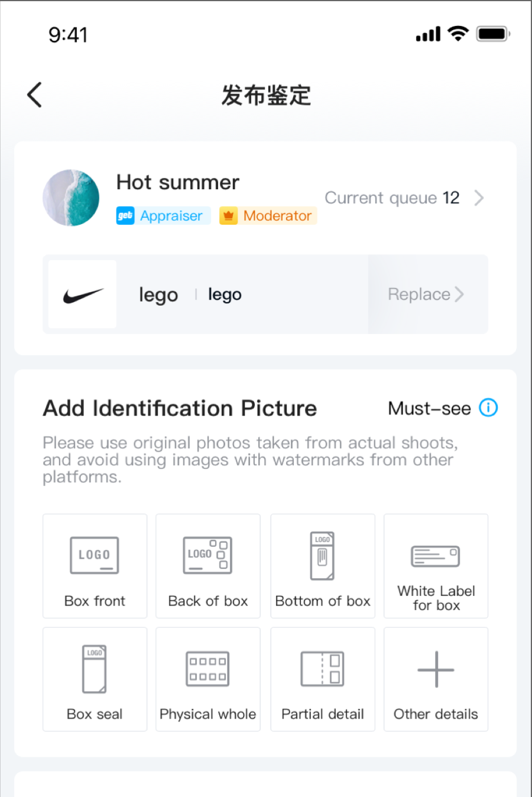Upload a Partial detail image
This screenshot has height=797, width=532.
coord(323,679)
